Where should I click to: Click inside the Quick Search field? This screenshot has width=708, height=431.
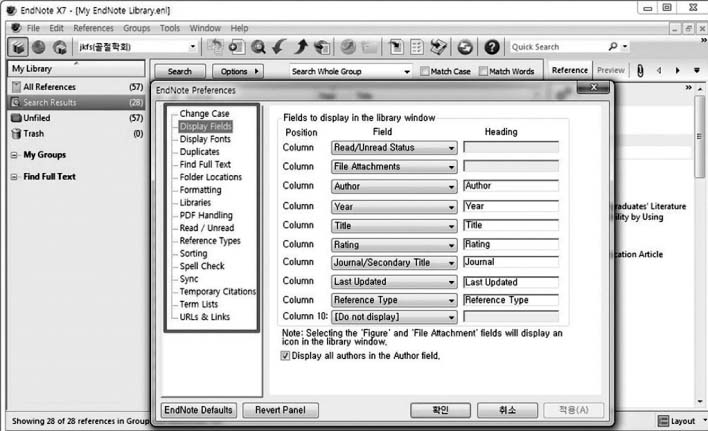(558, 46)
